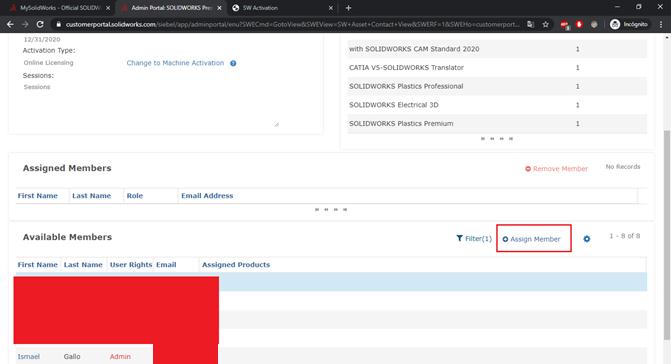The width and height of the screenshot is (671, 364).
Task: Click the gray extension icon
Action: 594,24
